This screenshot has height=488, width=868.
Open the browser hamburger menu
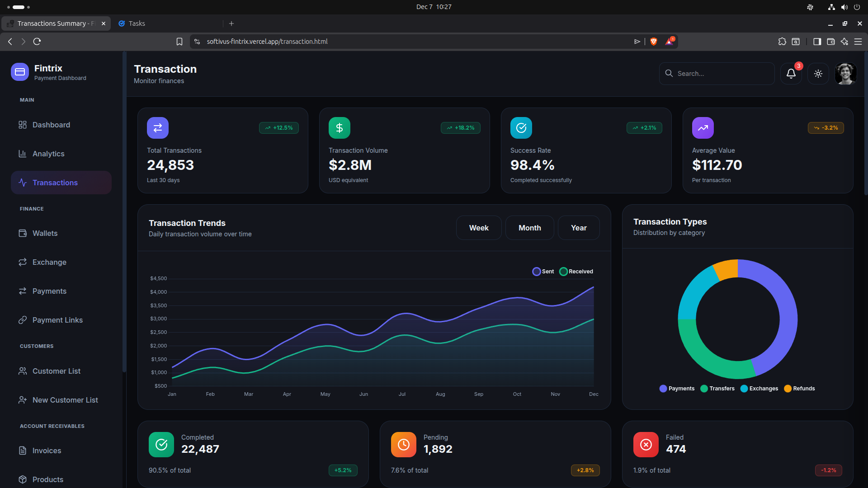(x=858, y=42)
